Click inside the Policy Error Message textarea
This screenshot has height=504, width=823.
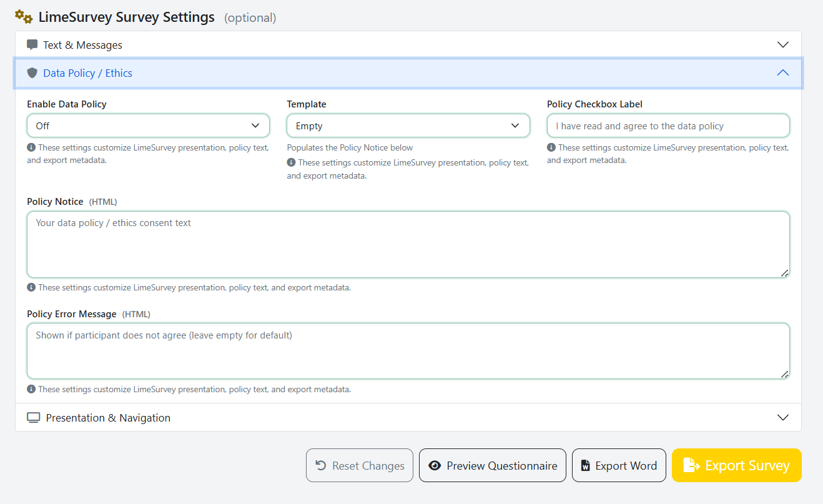(x=408, y=351)
